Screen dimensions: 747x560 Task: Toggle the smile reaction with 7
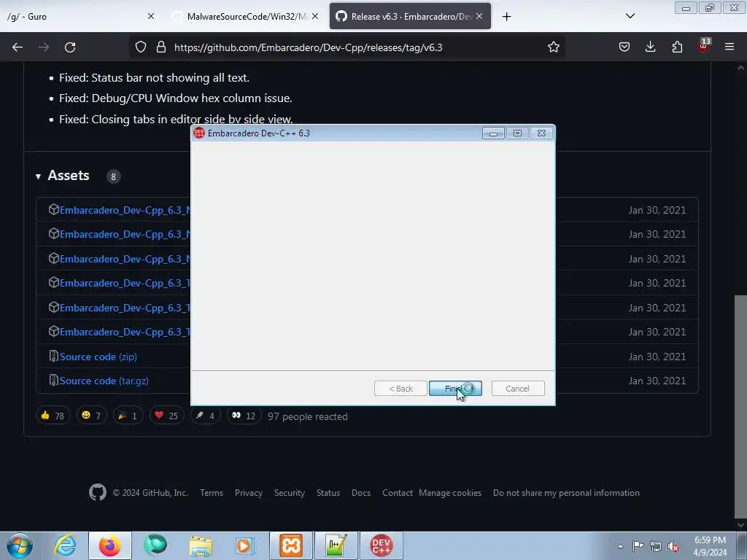click(x=91, y=416)
